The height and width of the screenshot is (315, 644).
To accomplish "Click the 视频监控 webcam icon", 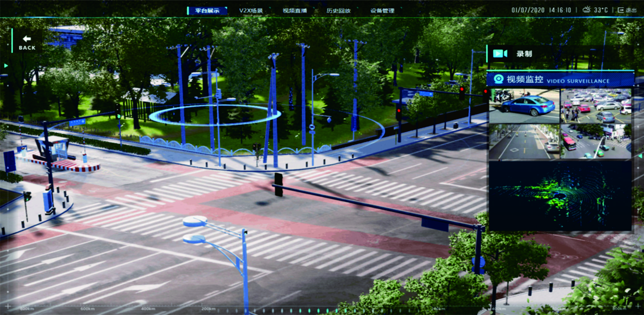I will pyautogui.click(x=499, y=79).
